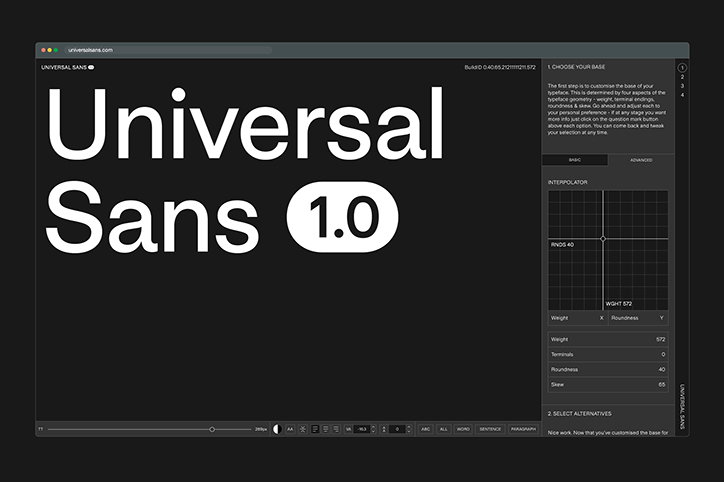This screenshot has width=724, height=482.
Task: Click the letter-spacing stepper arrows
Action: [373, 429]
